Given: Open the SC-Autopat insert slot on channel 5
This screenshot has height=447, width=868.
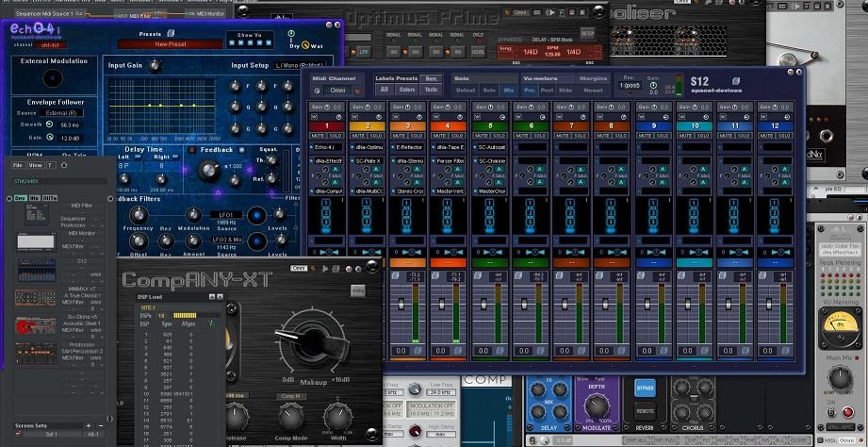Looking at the screenshot, I should [x=493, y=148].
